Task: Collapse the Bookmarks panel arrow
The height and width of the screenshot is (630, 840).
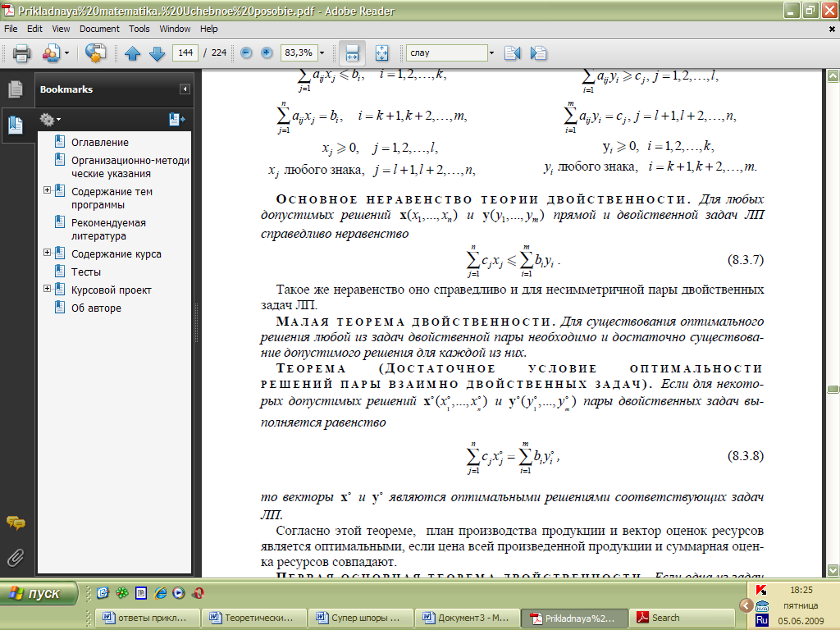Action: point(185,89)
